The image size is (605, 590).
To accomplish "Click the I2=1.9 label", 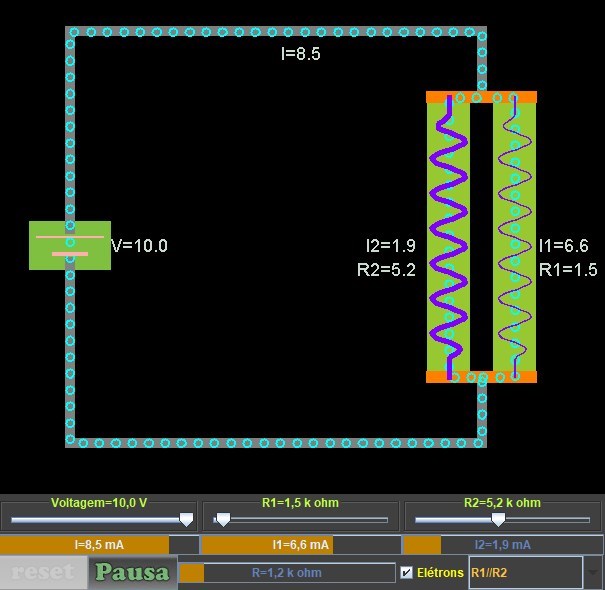I will click(391, 246).
